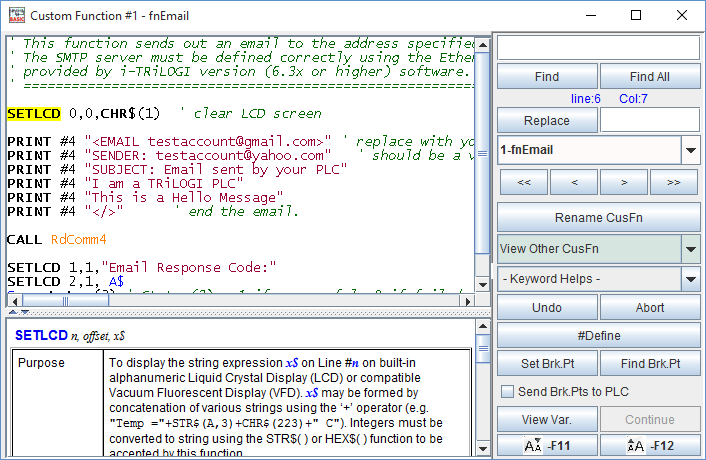This screenshot has height=460, width=706.
Task: Click the code editor scroll right arrow
Action: point(468,301)
